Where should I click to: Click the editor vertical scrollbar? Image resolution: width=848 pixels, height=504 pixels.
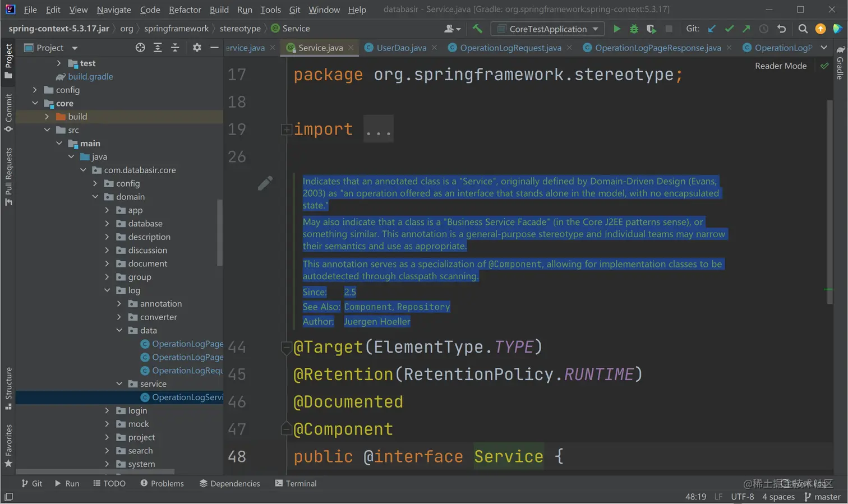point(829,202)
